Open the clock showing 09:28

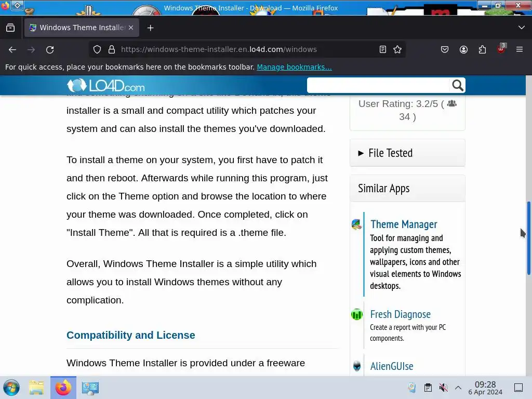(x=485, y=388)
